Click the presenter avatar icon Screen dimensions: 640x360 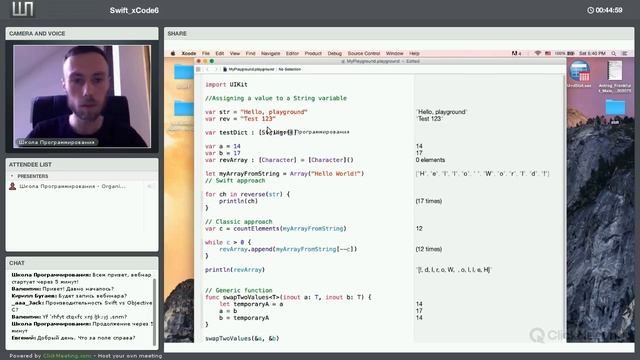coord(13,187)
